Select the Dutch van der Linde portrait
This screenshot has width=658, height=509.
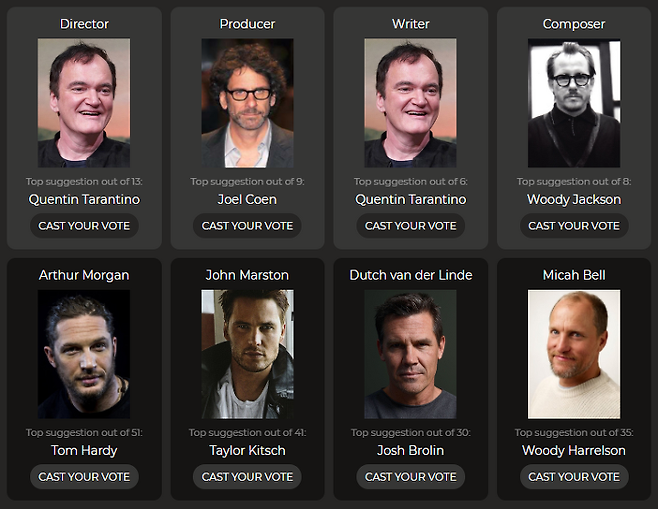coord(410,354)
